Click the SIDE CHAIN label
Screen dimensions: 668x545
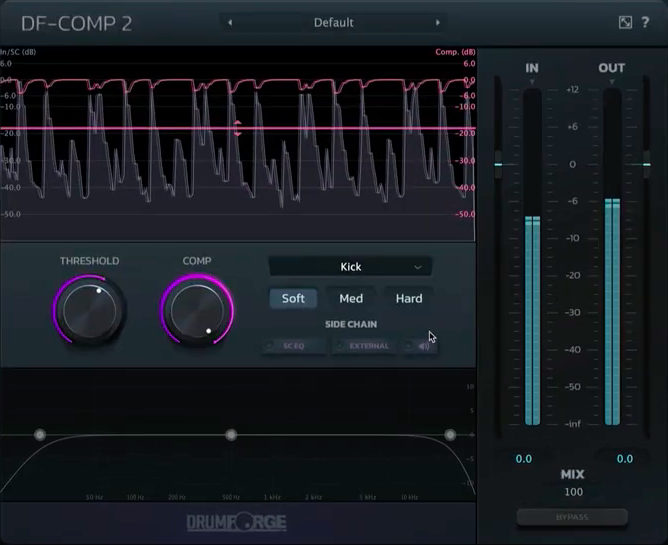(x=351, y=324)
